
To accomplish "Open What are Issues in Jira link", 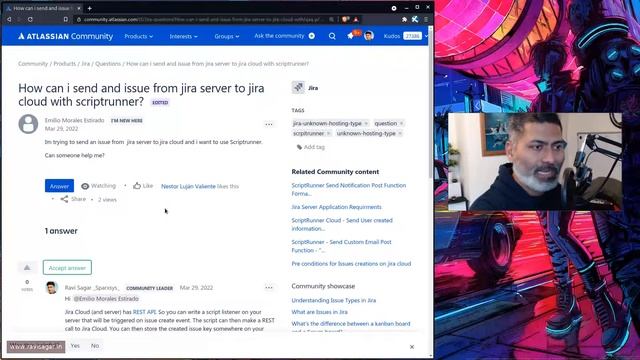I will pyautogui.click(x=320, y=312).
